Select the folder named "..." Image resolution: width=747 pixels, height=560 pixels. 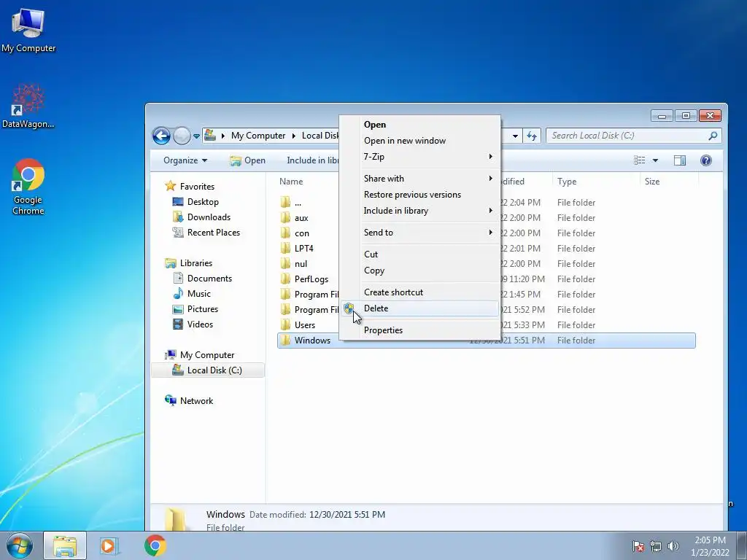(x=298, y=203)
